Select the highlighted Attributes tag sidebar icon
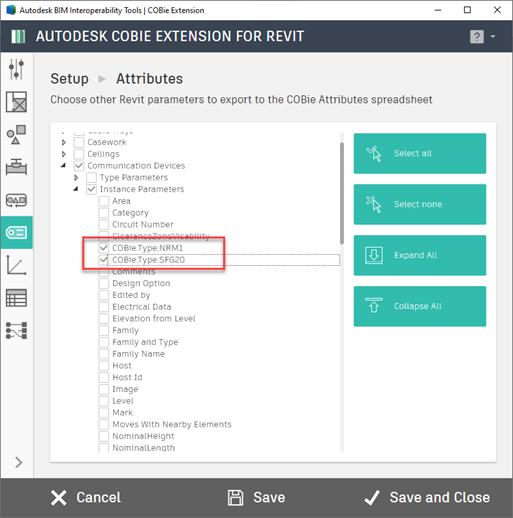Image resolution: width=513 pixels, height=518 pixels. pyautogui.click(x=16, y=232)
